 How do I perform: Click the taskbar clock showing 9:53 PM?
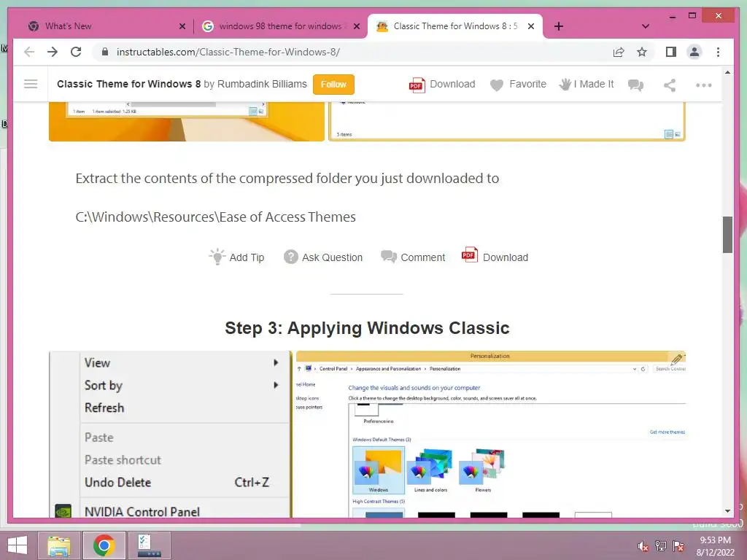click(x=715, y=546)
